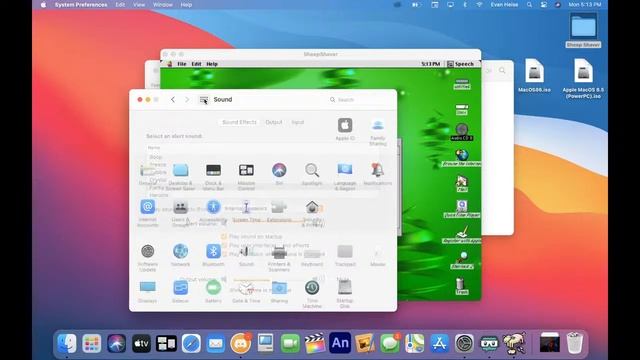Open Siri preferences pane

click(279, 174)
